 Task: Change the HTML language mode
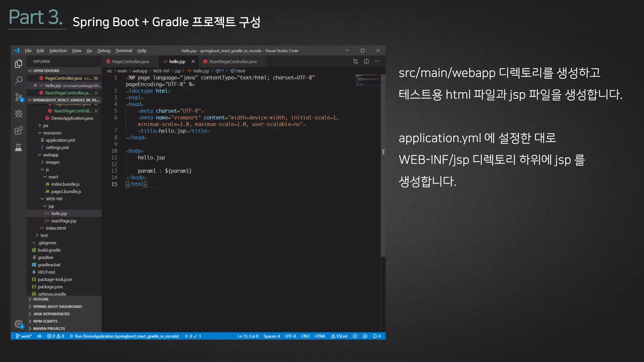tap(320, 336)
